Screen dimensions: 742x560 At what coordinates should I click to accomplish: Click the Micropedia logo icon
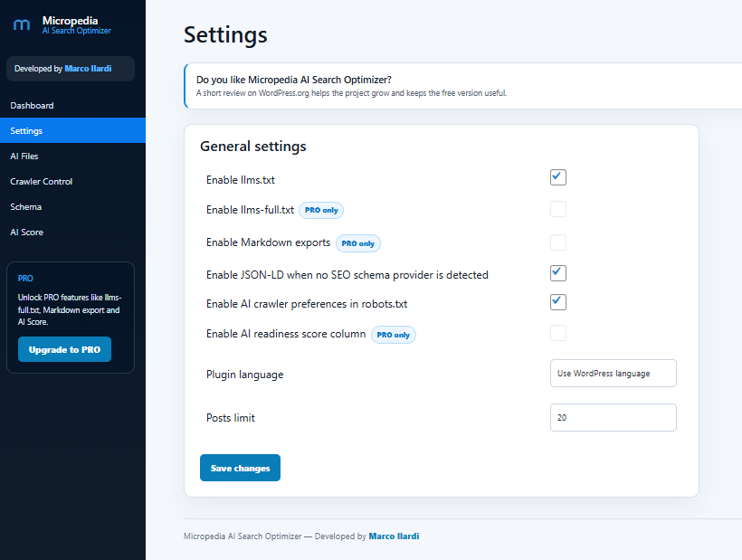pos(22,24)
